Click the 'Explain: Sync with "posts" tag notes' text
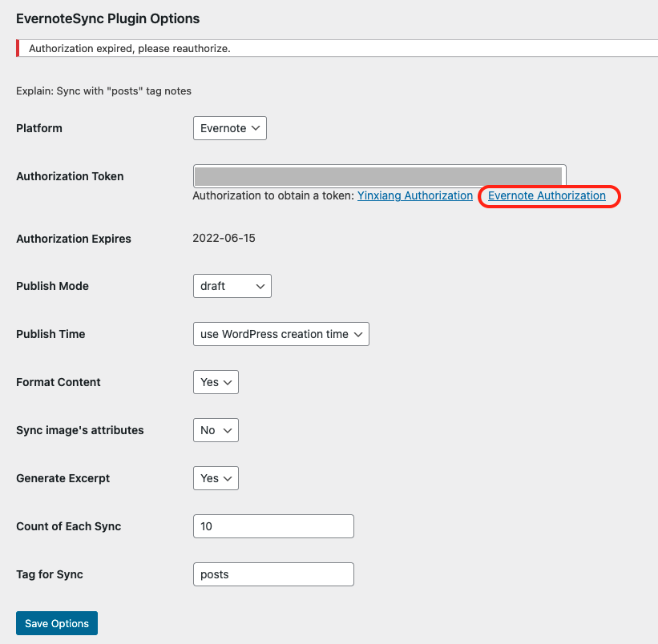 pos(103,91)
